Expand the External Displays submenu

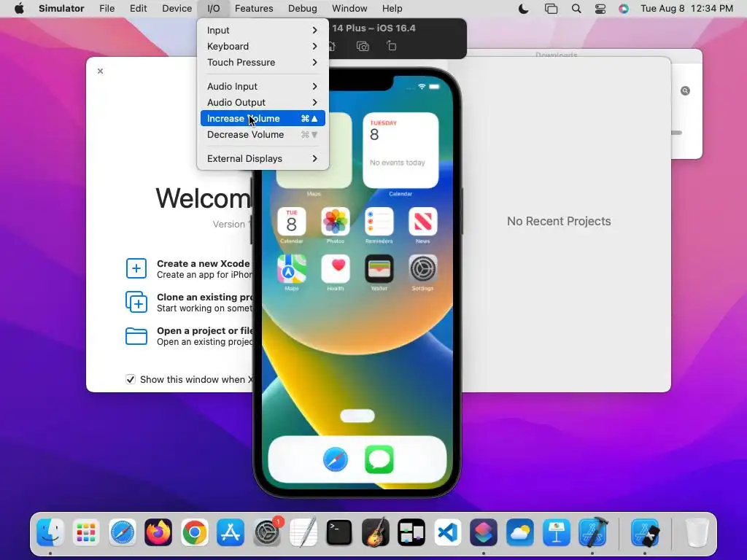pyautogui.click(x=263, y=158)
